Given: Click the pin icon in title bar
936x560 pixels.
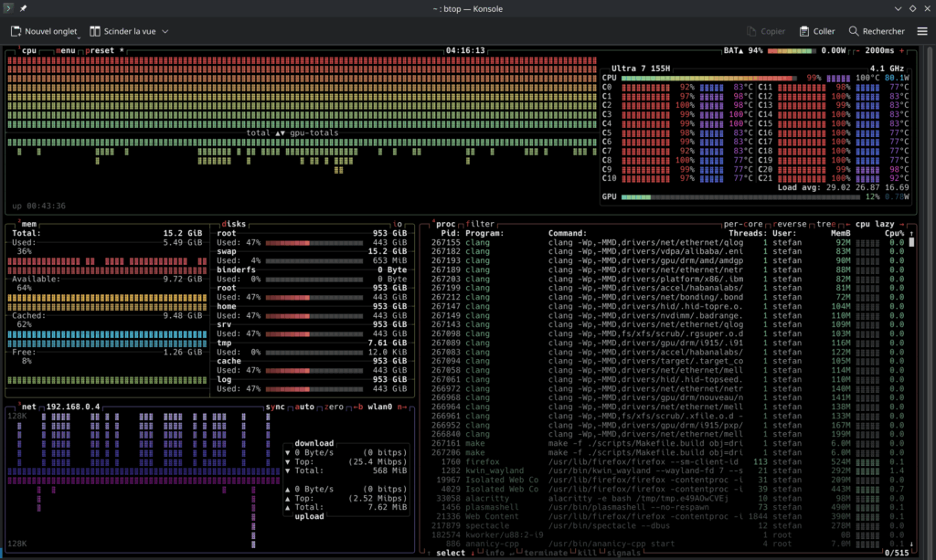Looking at the screenshot, I should tap(23, 8).
